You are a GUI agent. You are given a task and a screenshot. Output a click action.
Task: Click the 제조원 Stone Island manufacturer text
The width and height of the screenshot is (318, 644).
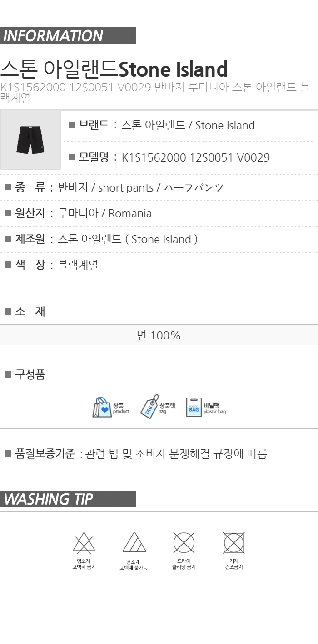coord(128,240)
